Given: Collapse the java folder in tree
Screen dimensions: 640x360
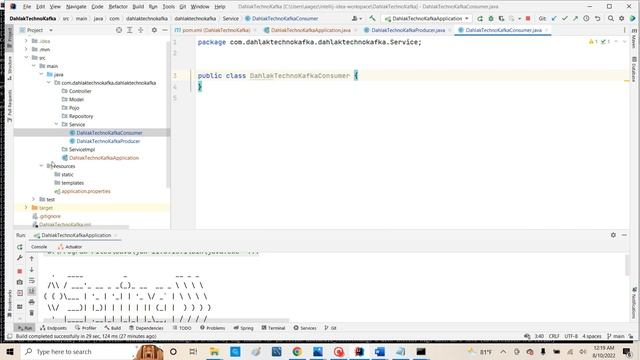Looking at the screenshot, I should 41,74.
